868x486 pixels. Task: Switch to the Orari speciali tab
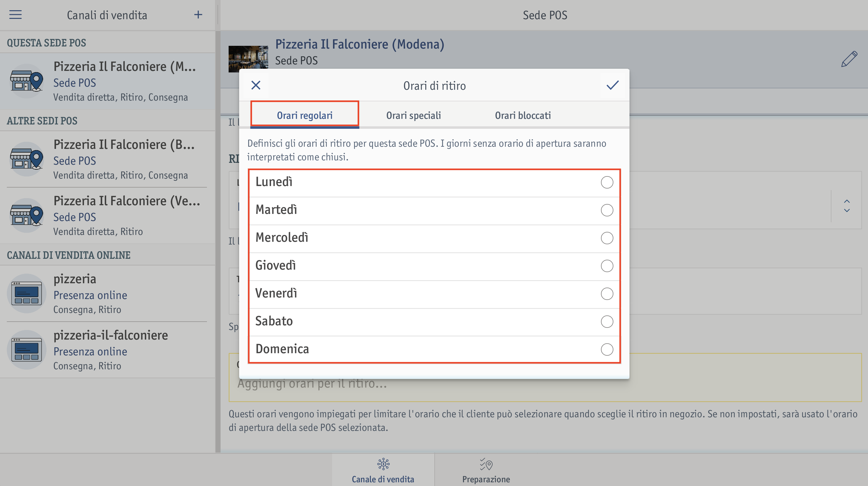(x=414, y=115)
